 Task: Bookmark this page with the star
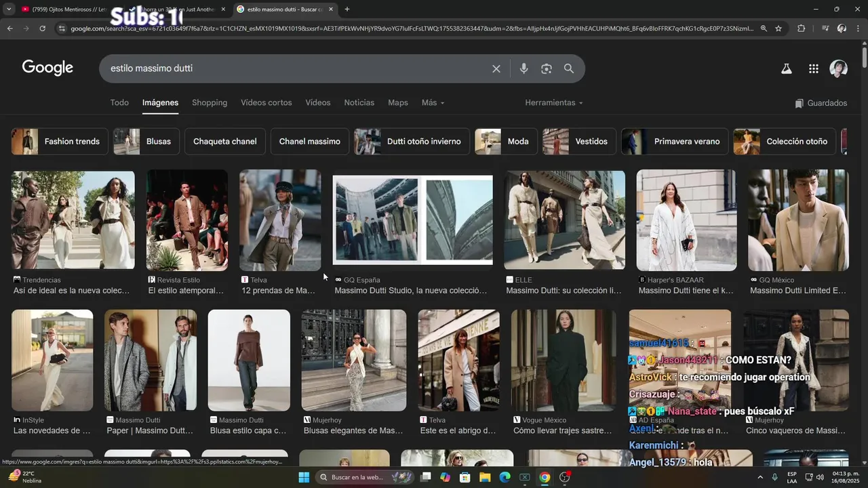tap(778, 28)
